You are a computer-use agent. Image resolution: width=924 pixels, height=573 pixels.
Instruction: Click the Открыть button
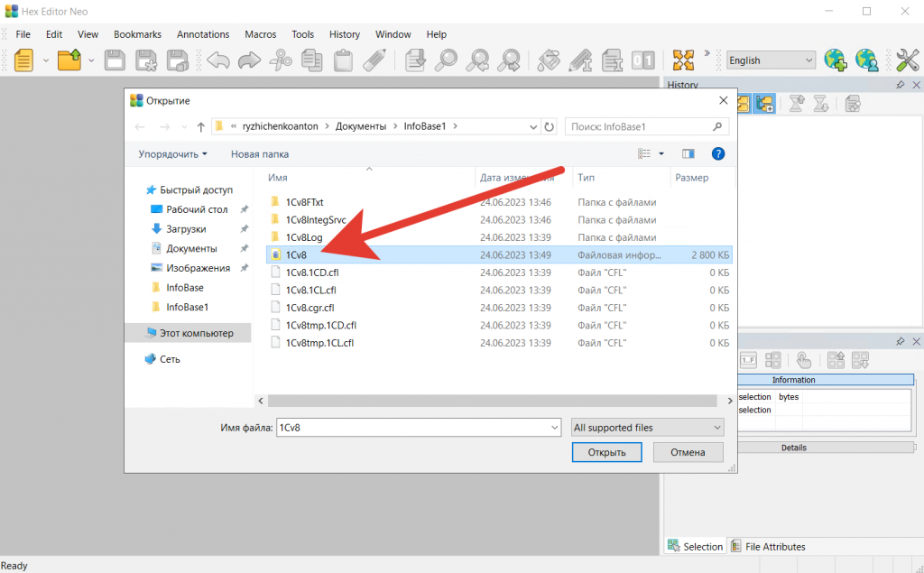click(x=606, y=452)
